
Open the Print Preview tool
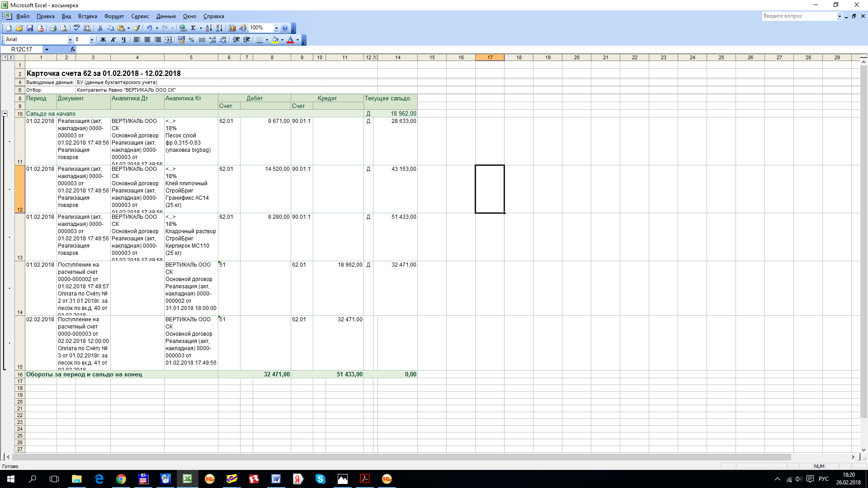pos(64,28)
